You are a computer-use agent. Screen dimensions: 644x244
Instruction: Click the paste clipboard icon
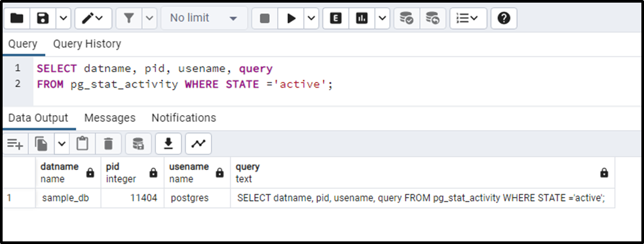[x=82, y=144]
